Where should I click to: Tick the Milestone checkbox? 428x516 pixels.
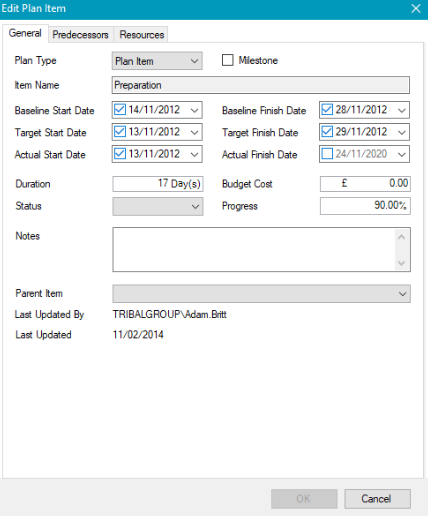pyautogui.click(x=227, y=60)
